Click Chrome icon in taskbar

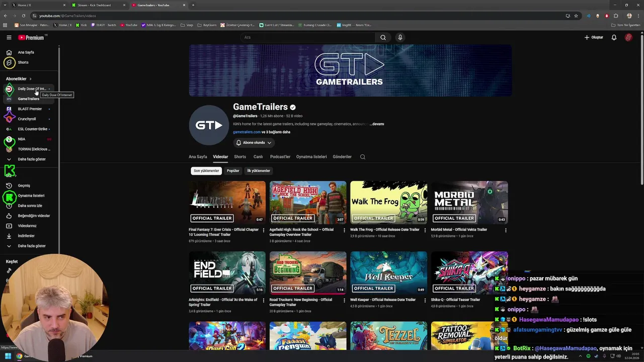19,356
